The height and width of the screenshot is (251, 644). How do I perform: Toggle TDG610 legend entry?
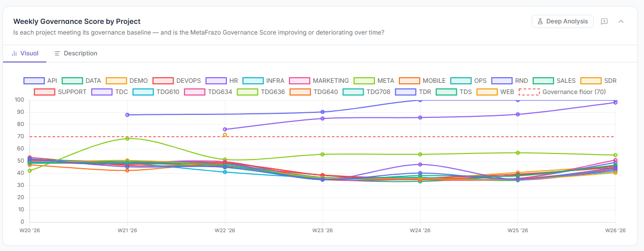pos(156,92)
